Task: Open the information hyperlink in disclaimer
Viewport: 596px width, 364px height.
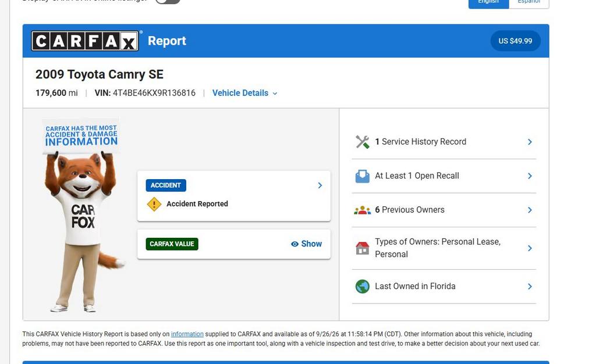Action: (187, 334)
